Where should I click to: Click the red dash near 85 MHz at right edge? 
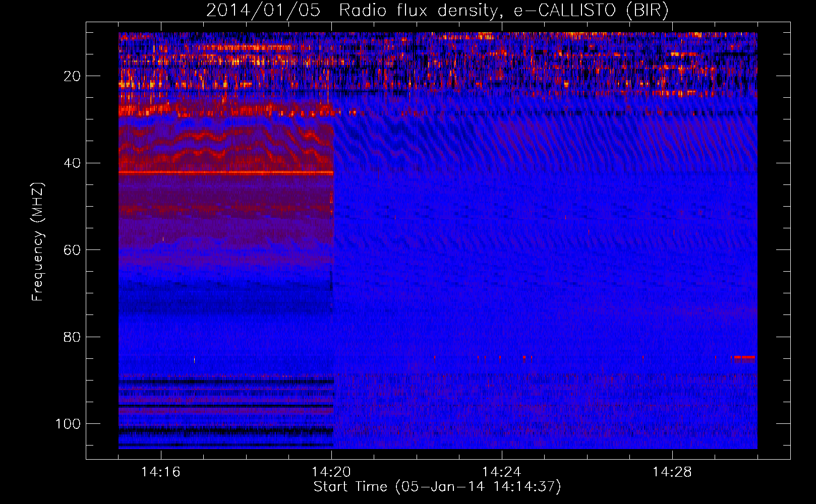point(744,357)
